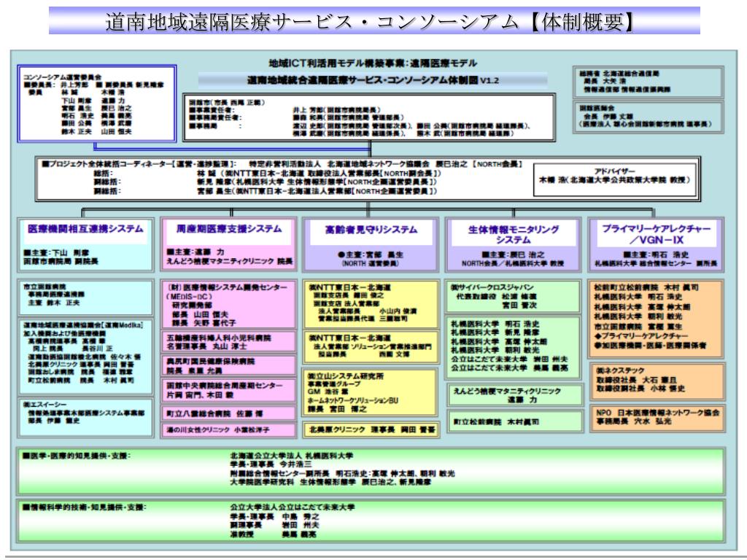The height and width of the screenshot is (560, 747).
Task: Click the 函館医師会 heading
Action: [597, 108]
